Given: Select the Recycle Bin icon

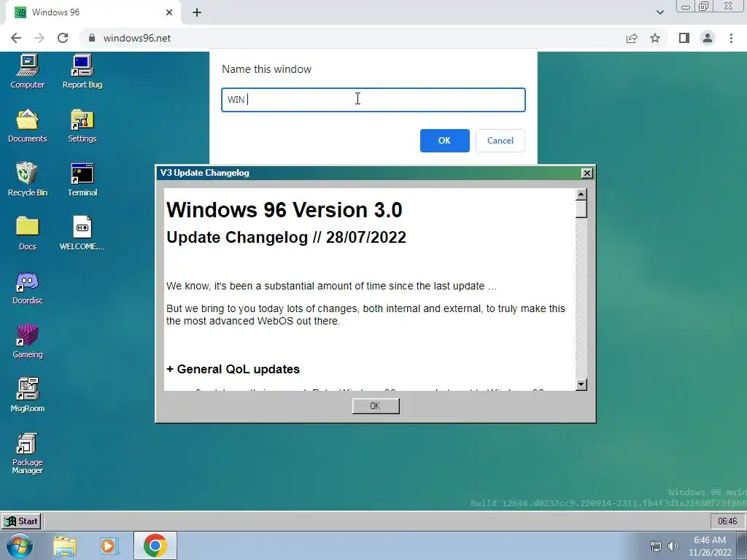Looking at the screenshot, I should [x=27, y=179].
